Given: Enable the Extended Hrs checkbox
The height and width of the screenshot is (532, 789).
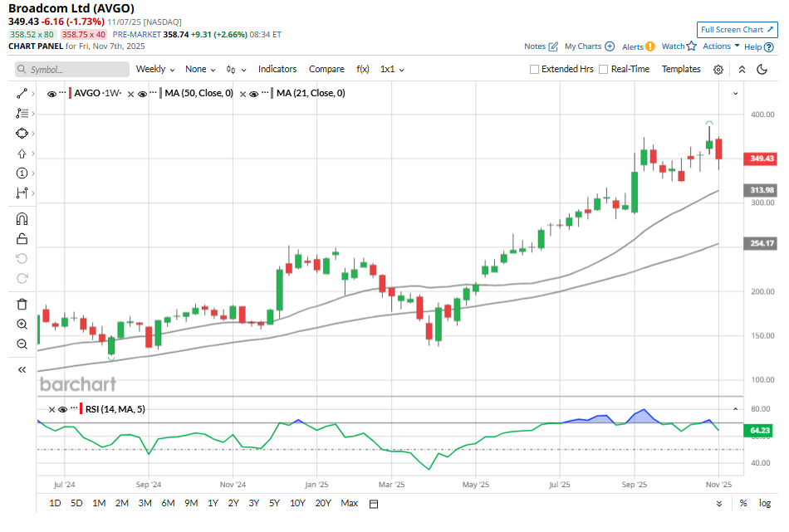Looking at the screenshot, I should click(x=535, y=70).
